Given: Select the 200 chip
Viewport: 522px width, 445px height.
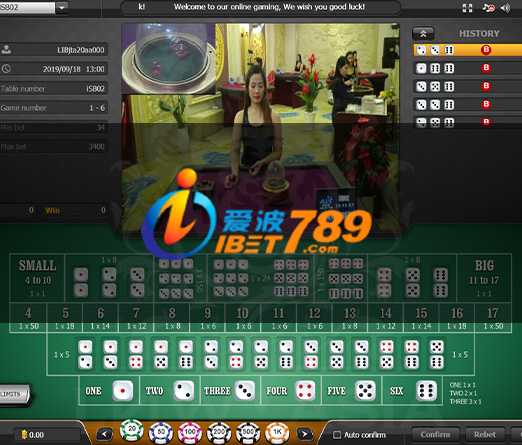Looking at the screenshot, I should click(x=219, y=433).
